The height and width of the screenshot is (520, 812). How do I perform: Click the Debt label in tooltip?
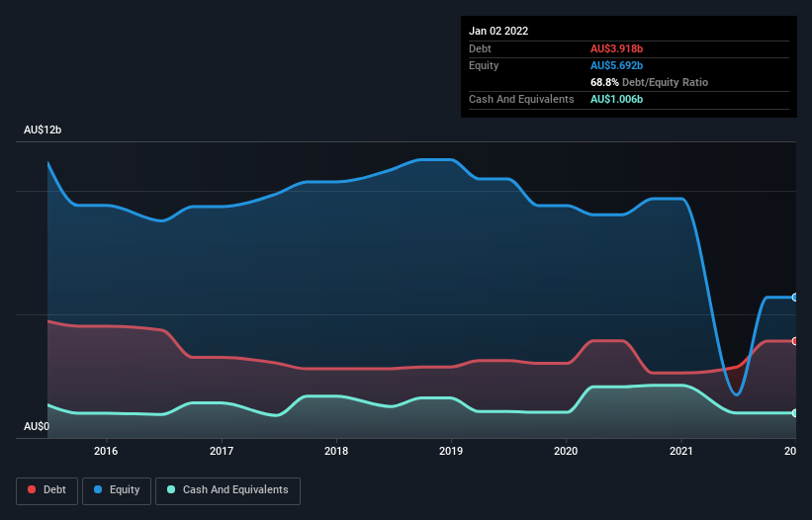point(480,48)
